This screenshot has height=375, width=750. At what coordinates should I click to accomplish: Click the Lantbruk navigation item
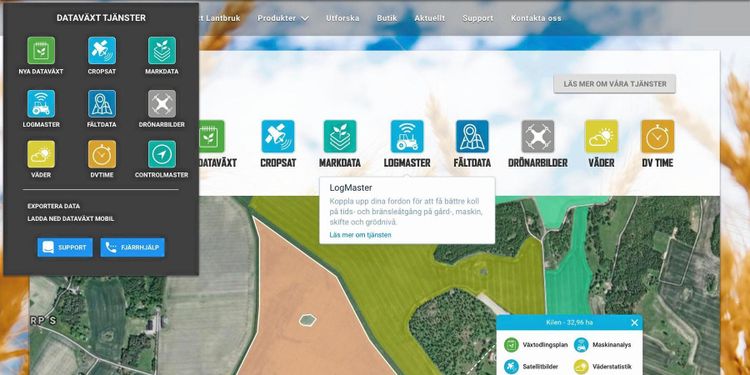(x=222, y=18)
